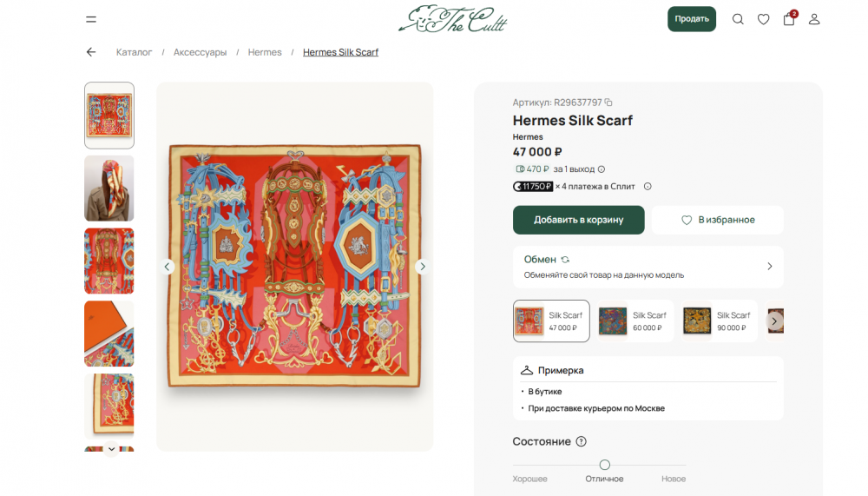Click Добавить в корзину button
This screenshot has width=868, height=496.
[578, 220]
